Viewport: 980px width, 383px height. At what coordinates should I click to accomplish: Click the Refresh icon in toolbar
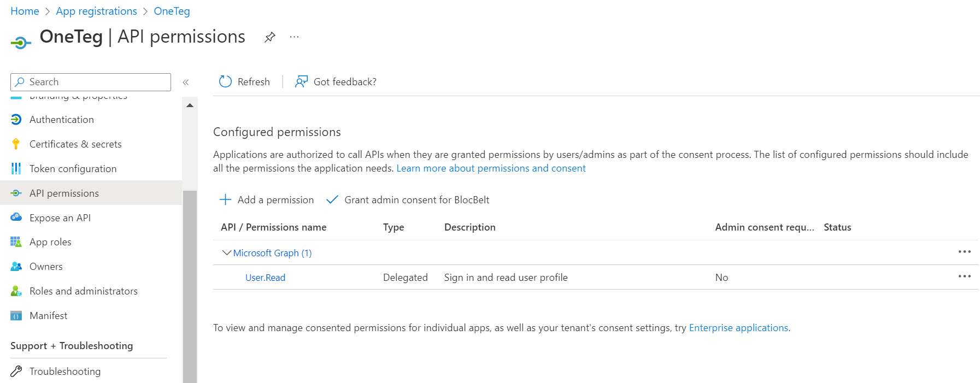[x=225, y=81]
